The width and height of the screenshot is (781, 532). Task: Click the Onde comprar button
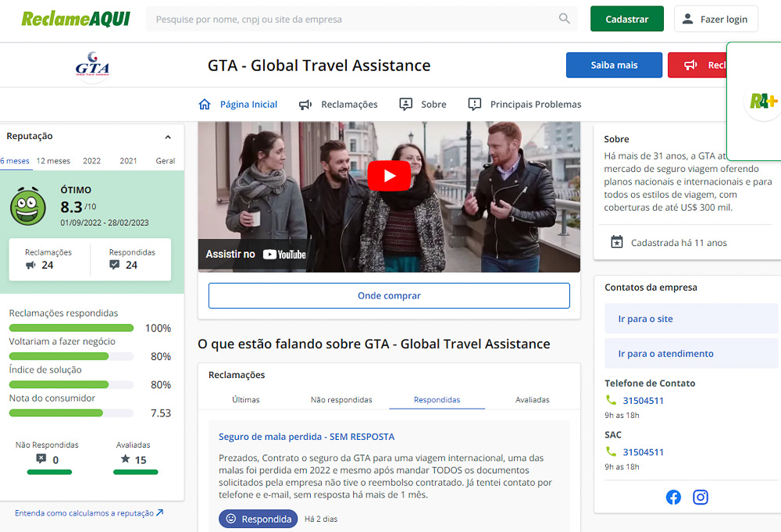(389, 295)
